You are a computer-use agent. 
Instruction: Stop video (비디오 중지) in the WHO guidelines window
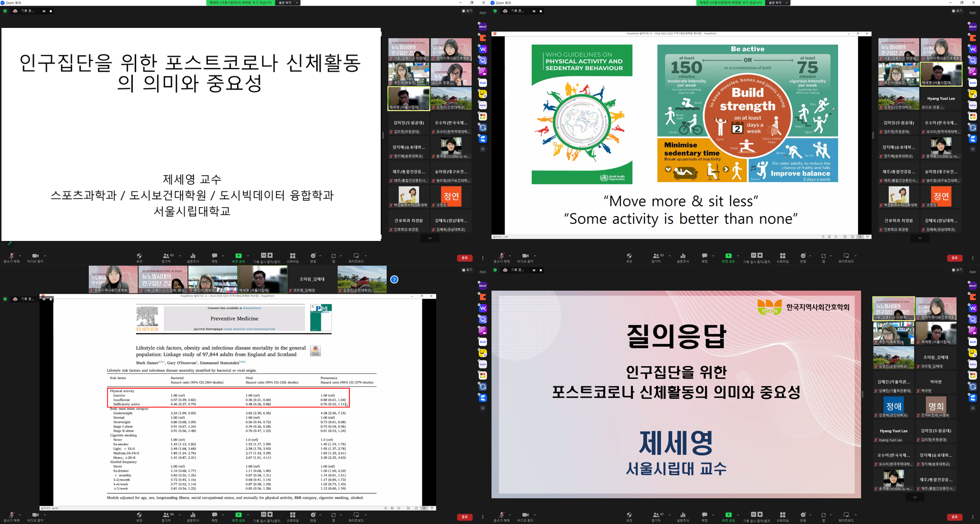point(525,257)
